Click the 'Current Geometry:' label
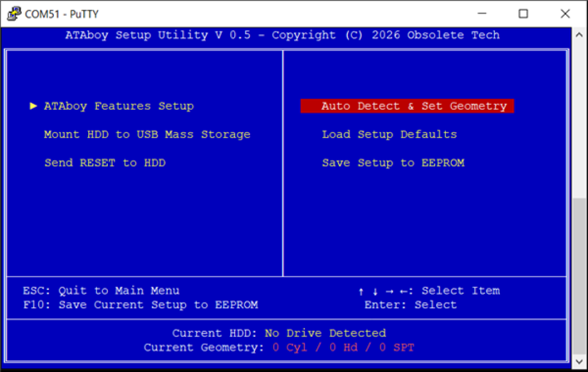 tap(204, 348)
